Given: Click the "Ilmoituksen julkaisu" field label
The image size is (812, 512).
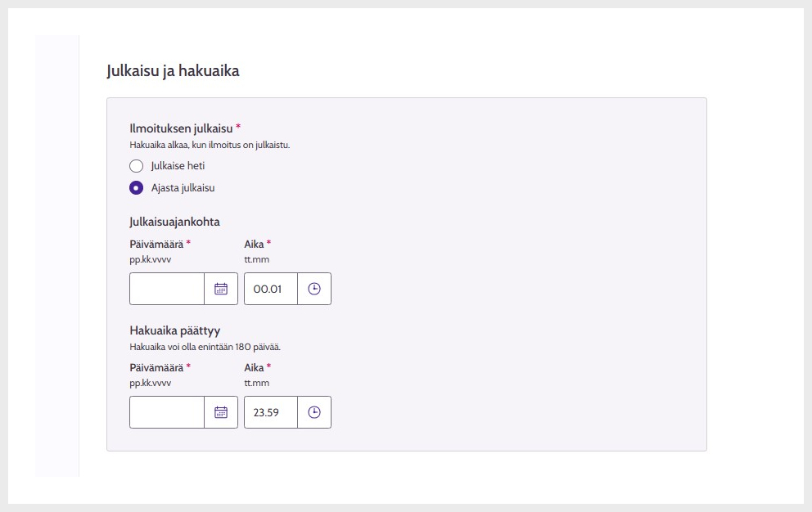Looking at the screenshot, I should click(x=181, y=128).
